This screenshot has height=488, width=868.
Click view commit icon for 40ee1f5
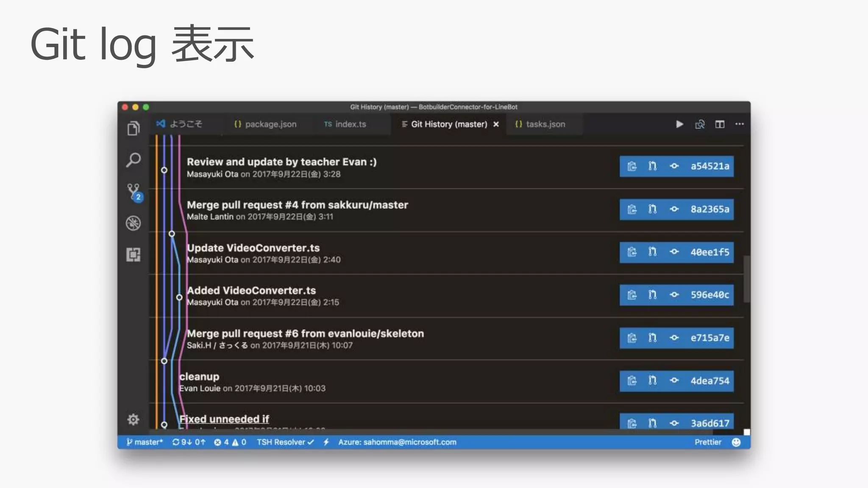(674, 252)
